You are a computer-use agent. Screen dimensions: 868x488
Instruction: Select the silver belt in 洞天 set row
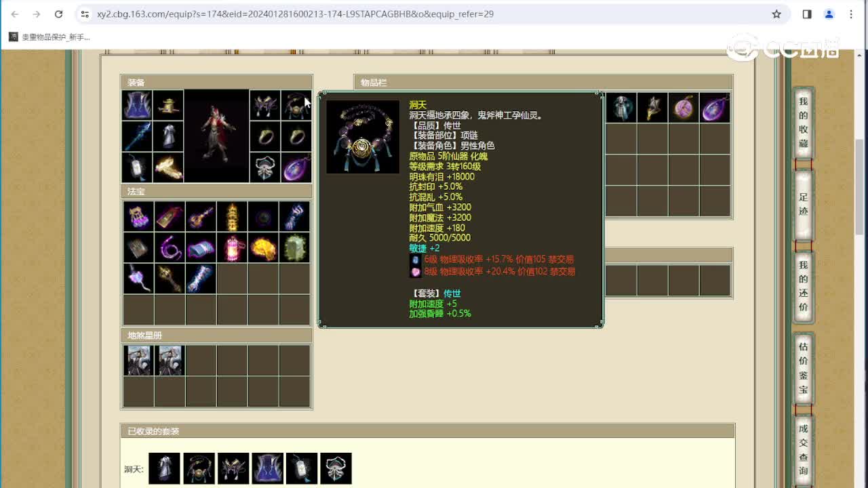[x=336, y=468]
